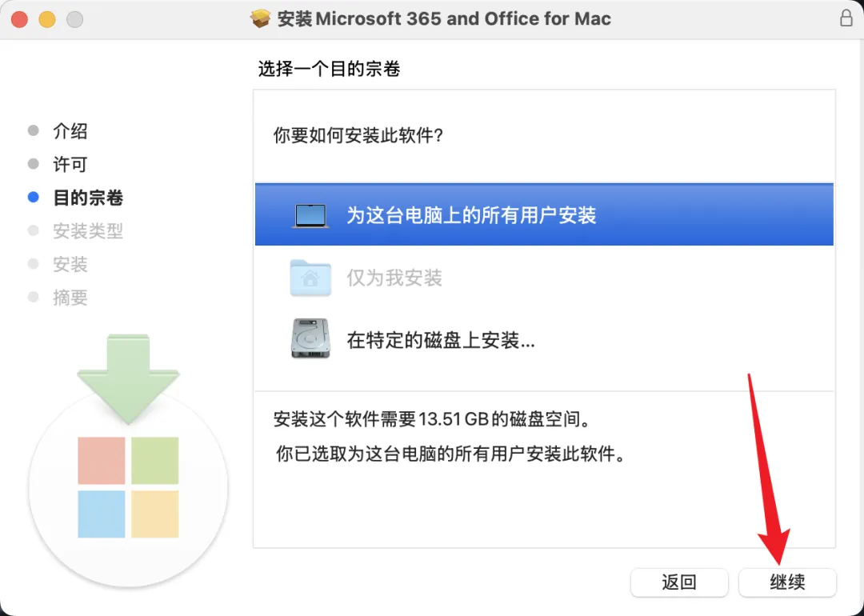This screenshot has height=616, width=864.
Task: Click the 安装类型 step in sidebar
Action: coord(88,231)
